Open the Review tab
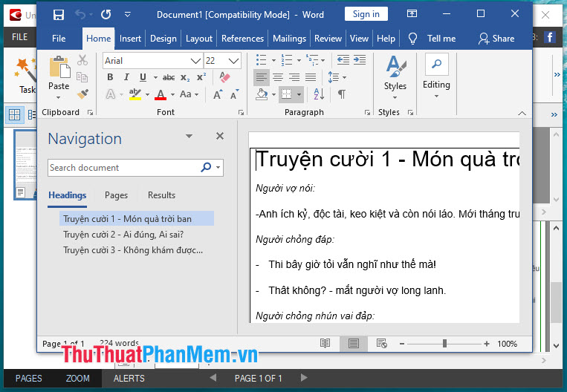Viewport: 567px width, 392px height. click(328, 39)
